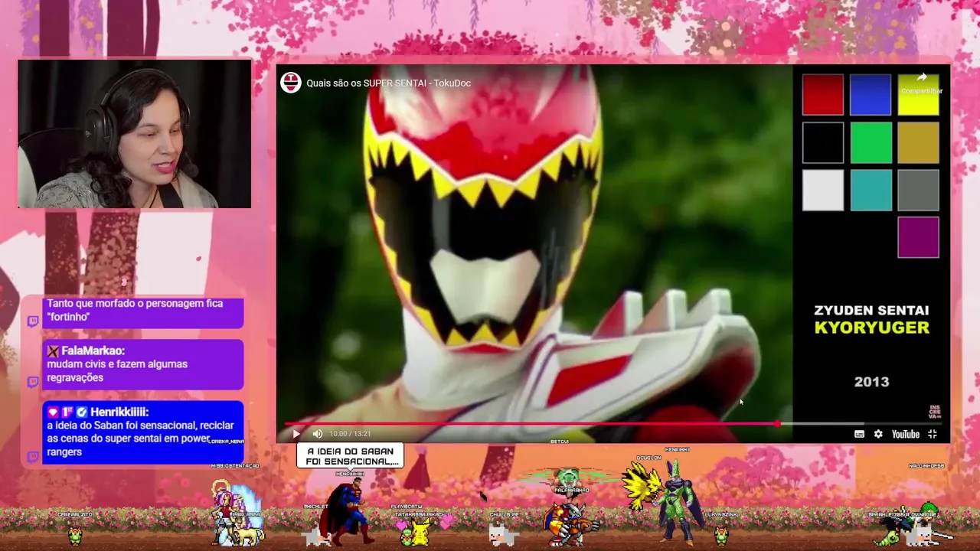Click the Twitch icon beside FalaMarkao's message
980x551 pixels.
pos(33,382)
